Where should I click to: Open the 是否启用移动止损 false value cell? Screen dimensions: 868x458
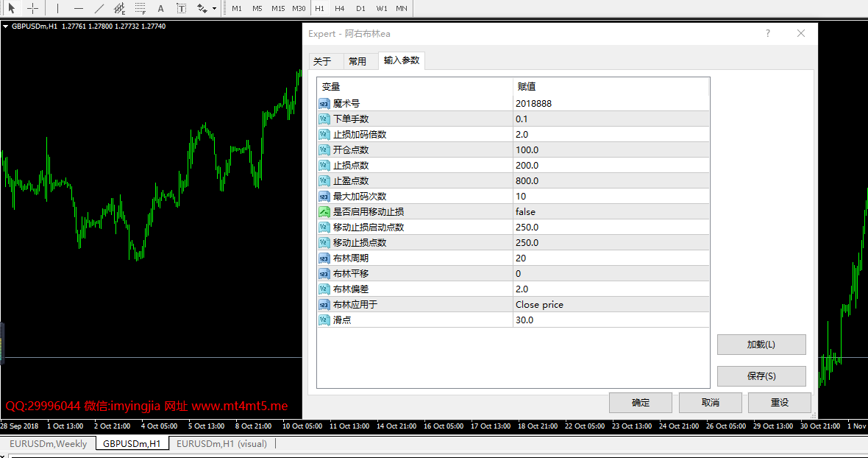pyautogui.click(x=611, y=211)
